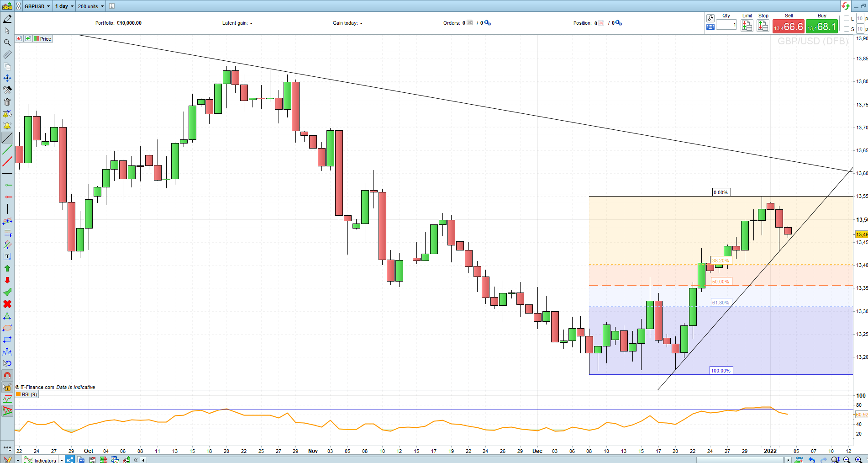Open the trading settings wrench icon

tap(710, 18)
